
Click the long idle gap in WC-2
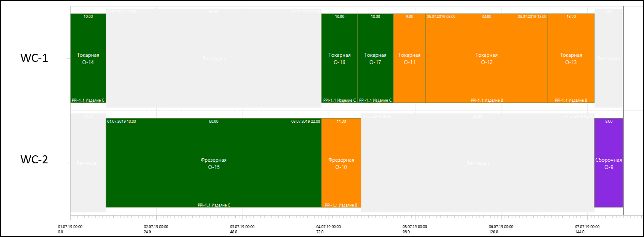[x=478, y=163]
